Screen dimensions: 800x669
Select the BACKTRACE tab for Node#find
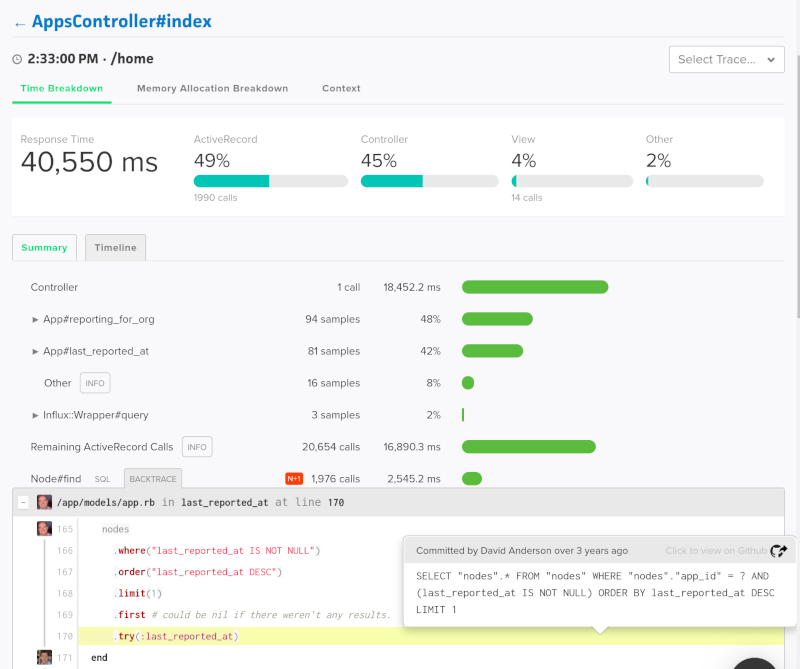(x=153, y=479)
